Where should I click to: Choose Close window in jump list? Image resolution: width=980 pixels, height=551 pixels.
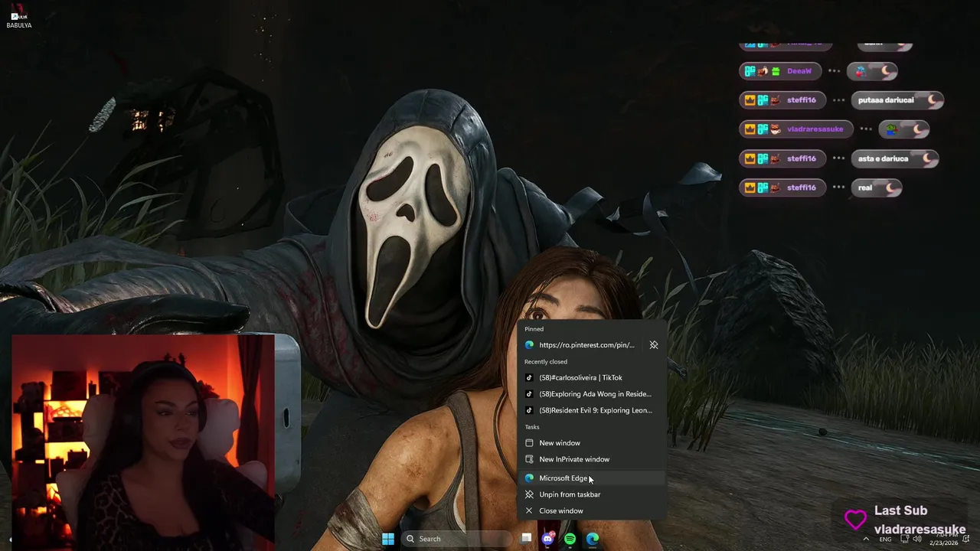tap(590, 510)
